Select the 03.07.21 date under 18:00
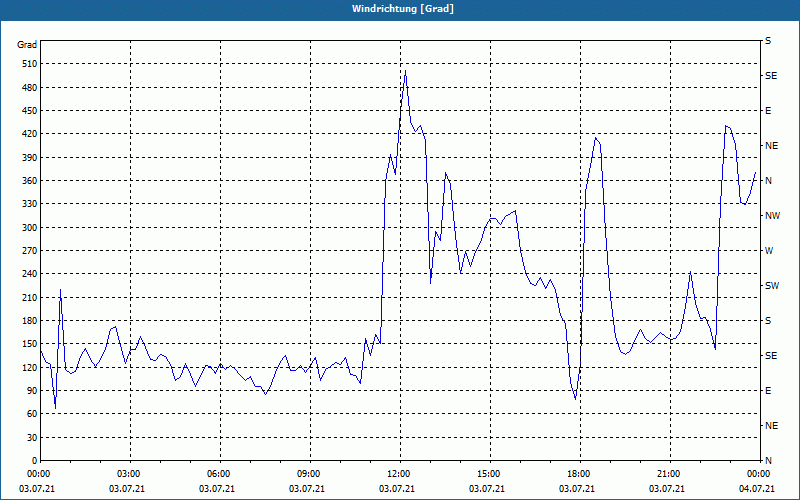800x500 pixels. pyautogui.click(x=577, y=488)
